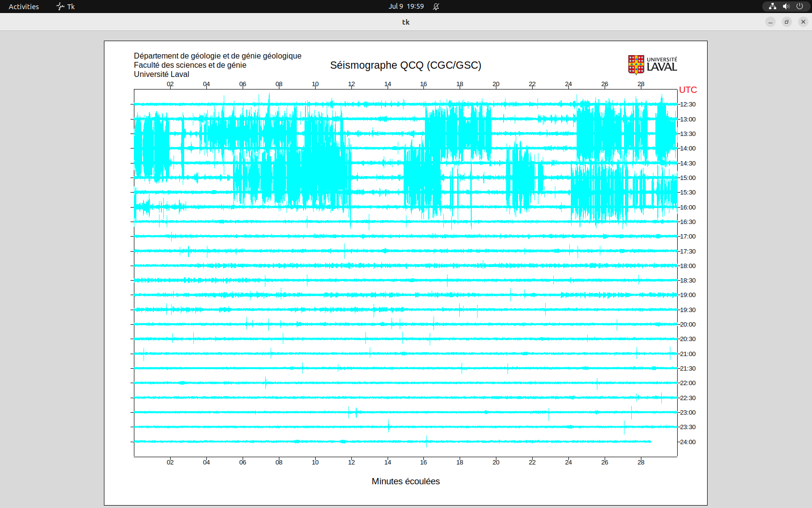This screenshot has height=508, width=812.
Task: Click the Séismographe QCQ (CGC/GSC) title
Action: [x=406, y=65]
